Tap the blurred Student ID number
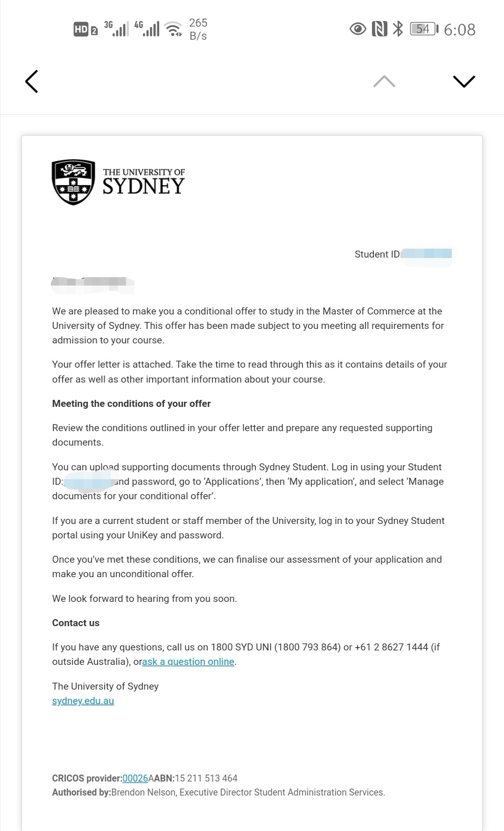The height and width of the screenshot is (831, 504). click(427, 254)
